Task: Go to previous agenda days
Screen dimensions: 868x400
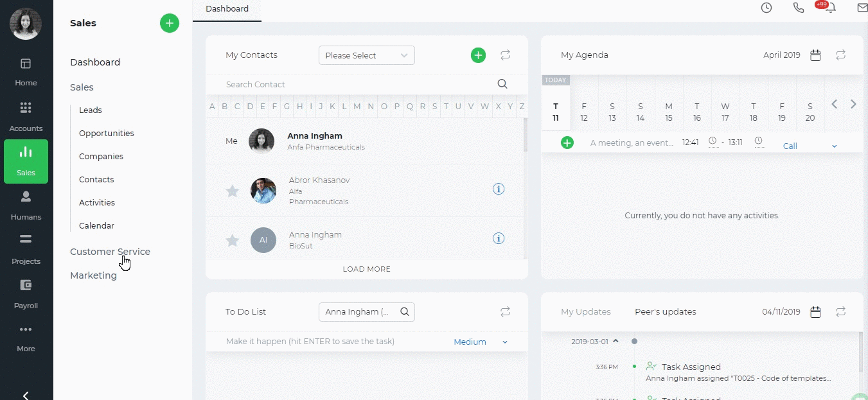Action: tap(834, 104)
